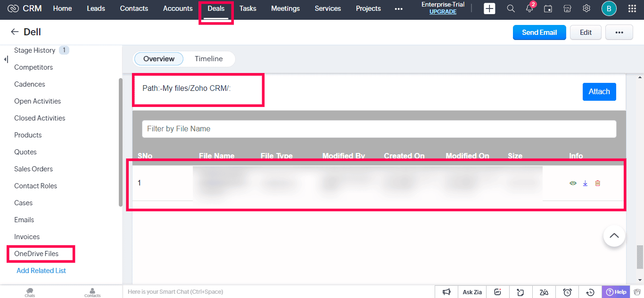
Task: Open the notifications bell
Action: (529, 8)
